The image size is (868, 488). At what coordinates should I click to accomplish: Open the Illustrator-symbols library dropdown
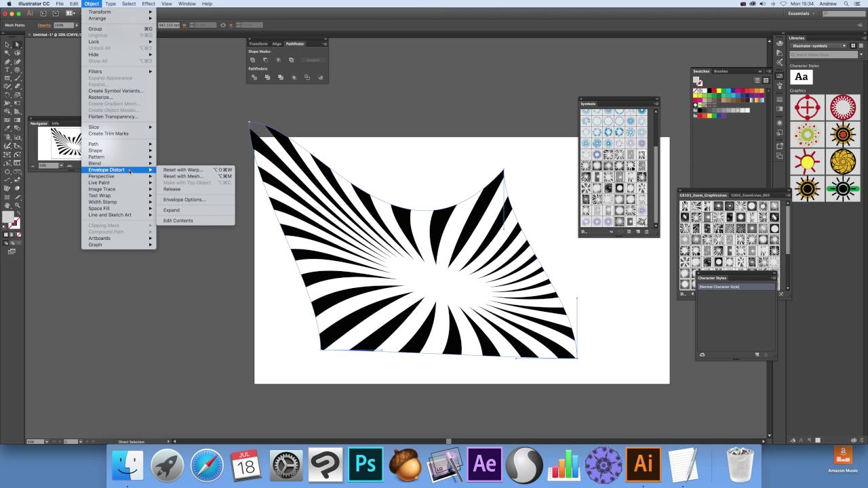click(819, 46)
